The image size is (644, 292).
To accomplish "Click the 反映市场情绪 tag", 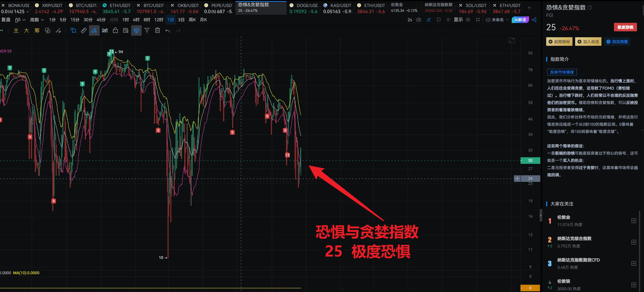I will (562, 72).
